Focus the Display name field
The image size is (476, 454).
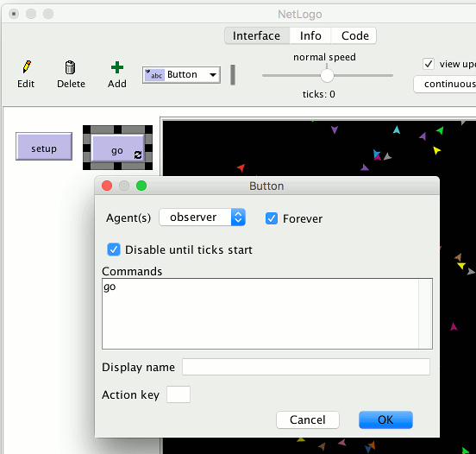click(306, 367)
